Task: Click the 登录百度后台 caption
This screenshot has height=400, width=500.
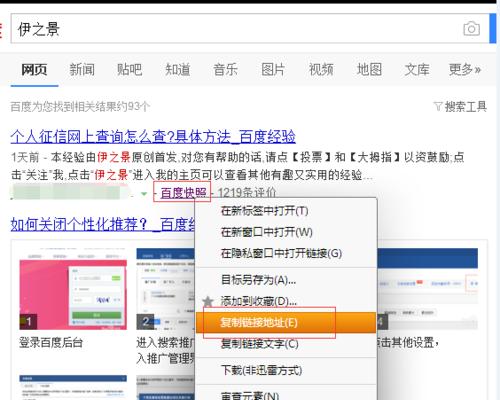Action: [51, 342]
